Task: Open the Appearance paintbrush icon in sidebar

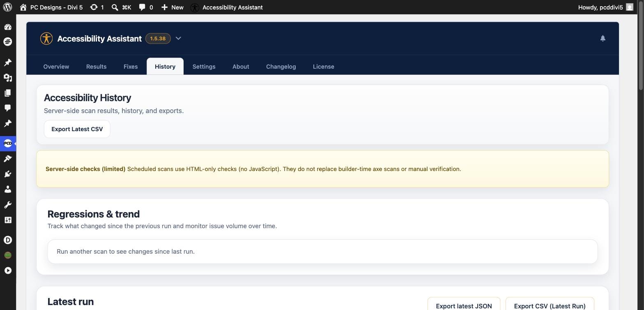Action: tap(8, 159)
